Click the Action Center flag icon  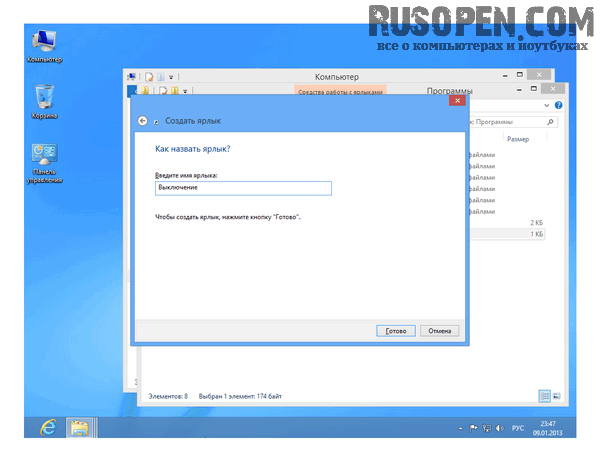point(473,427)
